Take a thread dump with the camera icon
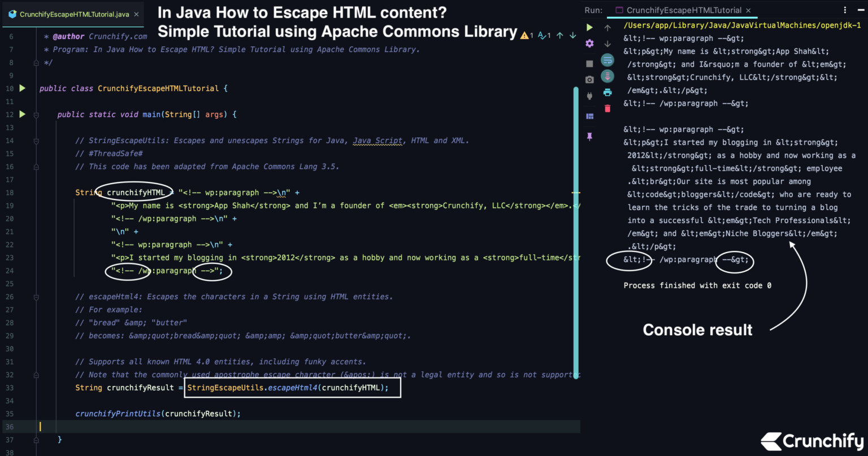 pyautogui.click(x=589, y=80)
